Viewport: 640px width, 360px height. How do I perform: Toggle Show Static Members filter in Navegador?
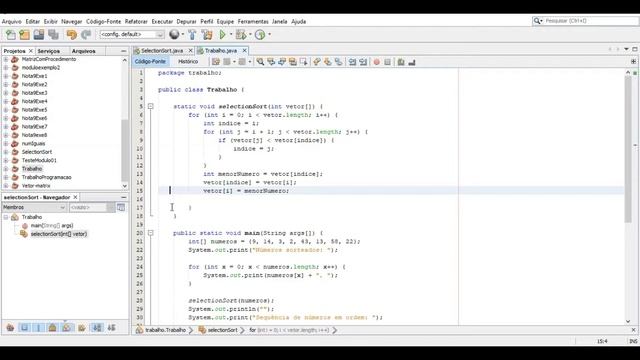point(38,327)
